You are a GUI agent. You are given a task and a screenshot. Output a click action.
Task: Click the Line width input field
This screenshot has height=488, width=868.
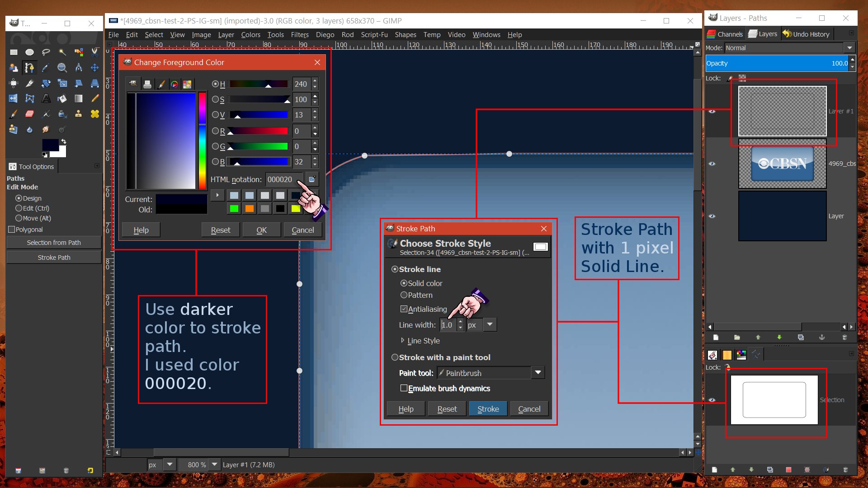pos(448,325)
